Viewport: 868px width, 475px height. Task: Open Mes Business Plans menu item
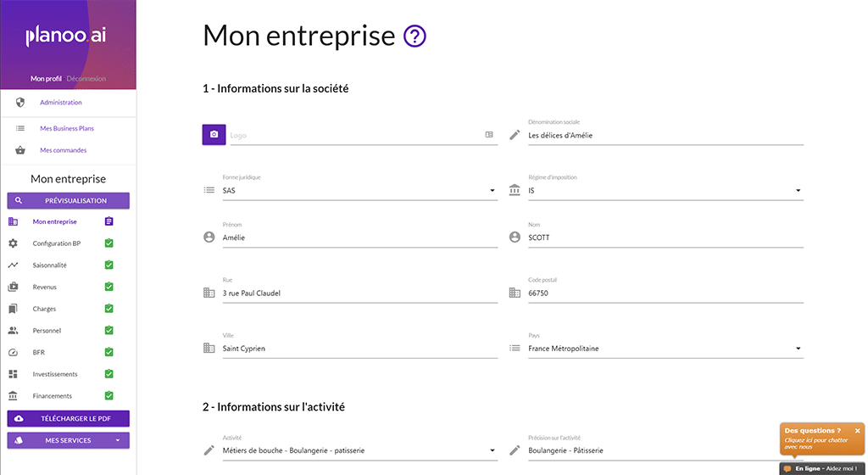coord(67,128)
